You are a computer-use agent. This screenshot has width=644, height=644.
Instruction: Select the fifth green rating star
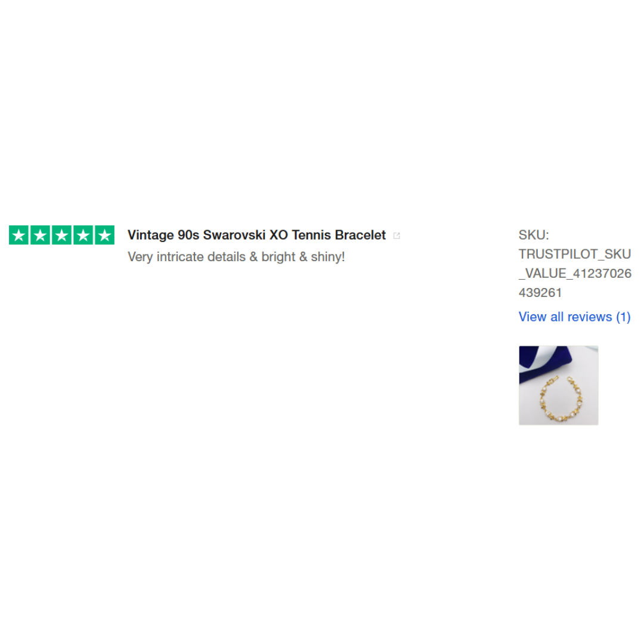pyautogui.click(x=105, y=235)
